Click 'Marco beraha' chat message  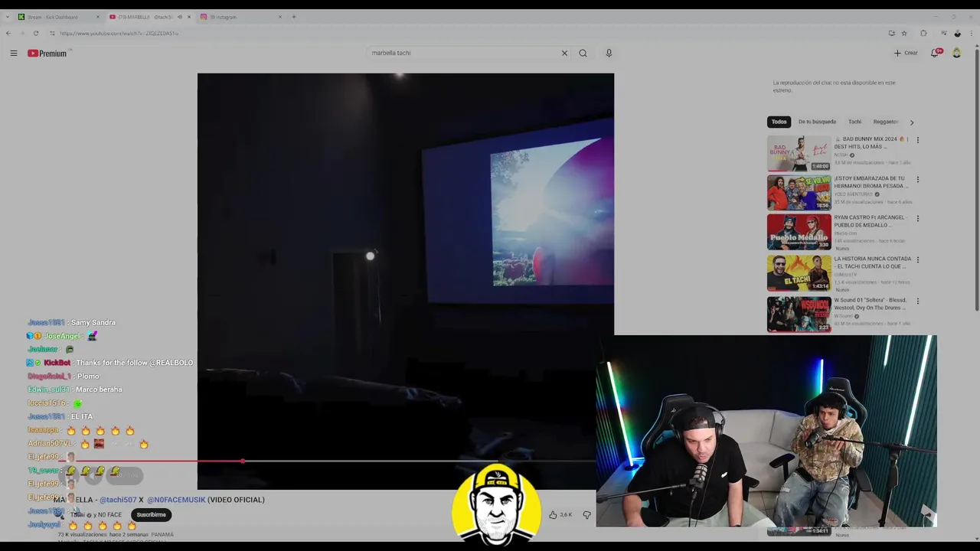[99, 390]
